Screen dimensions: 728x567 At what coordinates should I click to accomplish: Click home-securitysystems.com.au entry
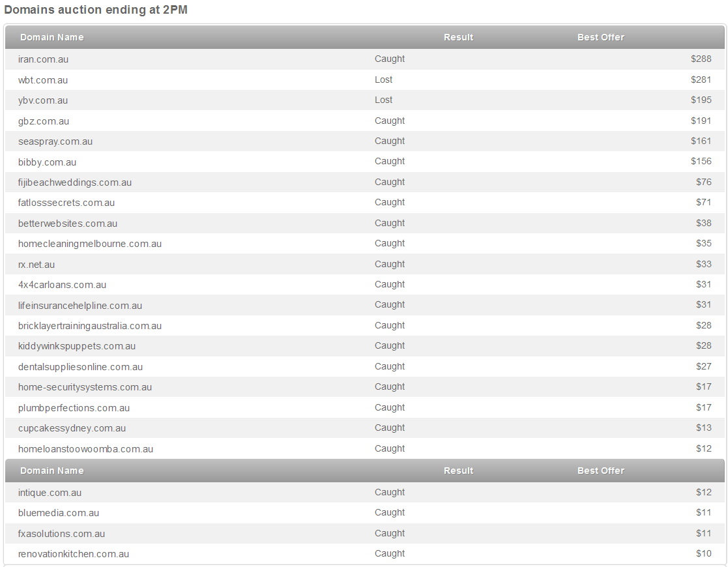pyautogui.click(x=85, y=387)
